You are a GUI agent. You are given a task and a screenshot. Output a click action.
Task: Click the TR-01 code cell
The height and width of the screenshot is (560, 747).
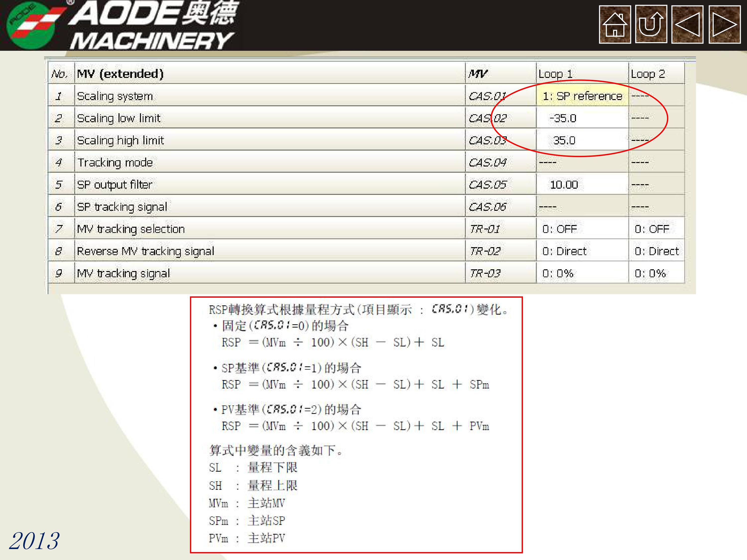pyautogui.click(x=501, y=229)
